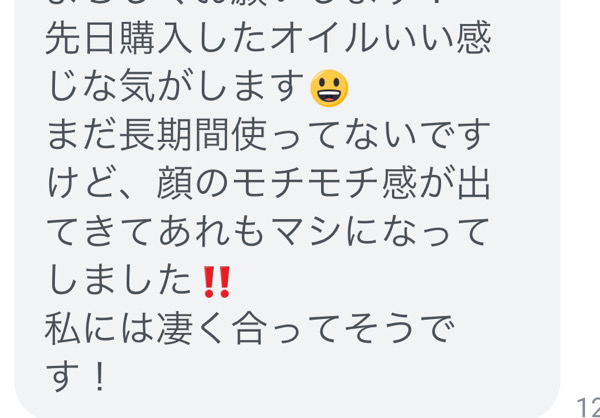Viewport: 600px width, 418px height.
Task: Click empty bubble area right of "す！"
Action: click(x=325, y=378)
